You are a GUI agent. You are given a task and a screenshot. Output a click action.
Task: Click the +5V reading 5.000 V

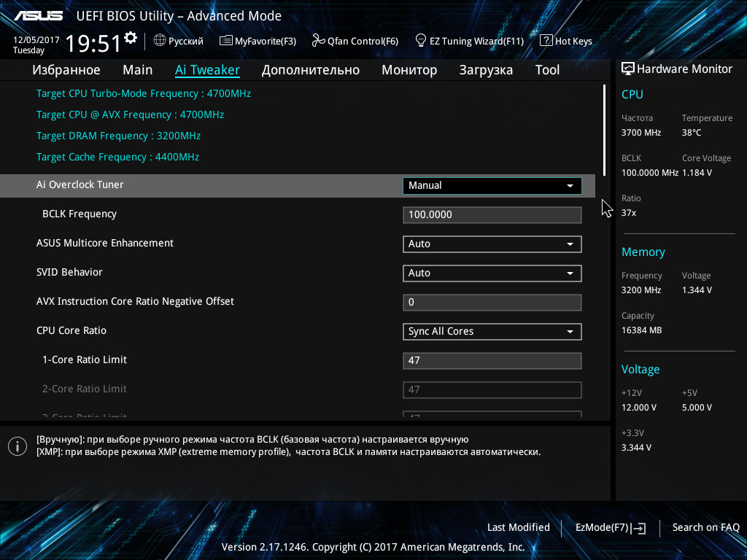pos(697,407)
